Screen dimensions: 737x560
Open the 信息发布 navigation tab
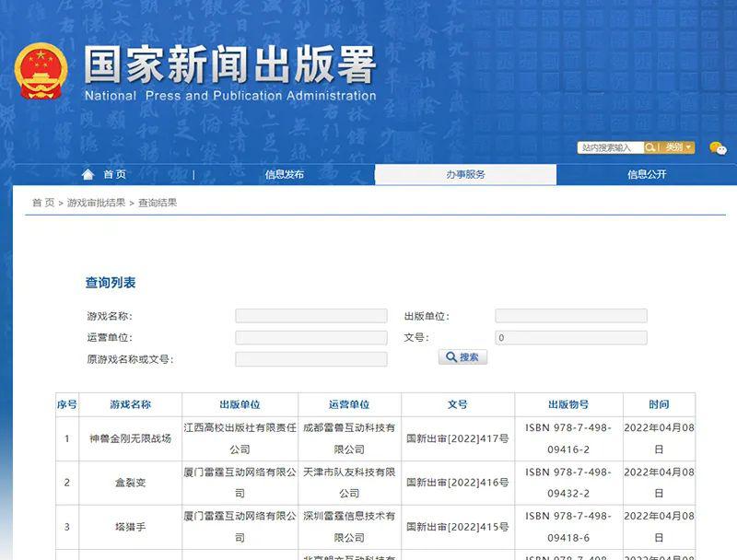tap(285, 175)
